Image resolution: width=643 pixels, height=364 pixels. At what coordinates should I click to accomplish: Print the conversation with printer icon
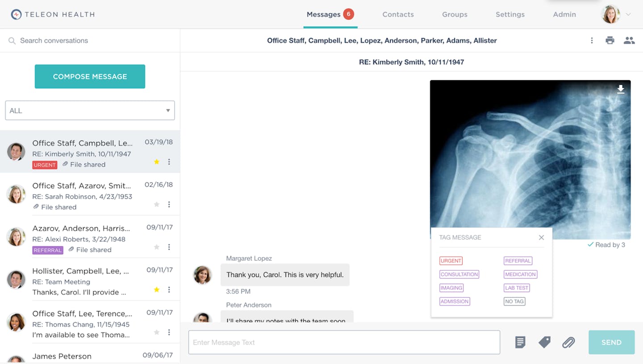(610, 41)
